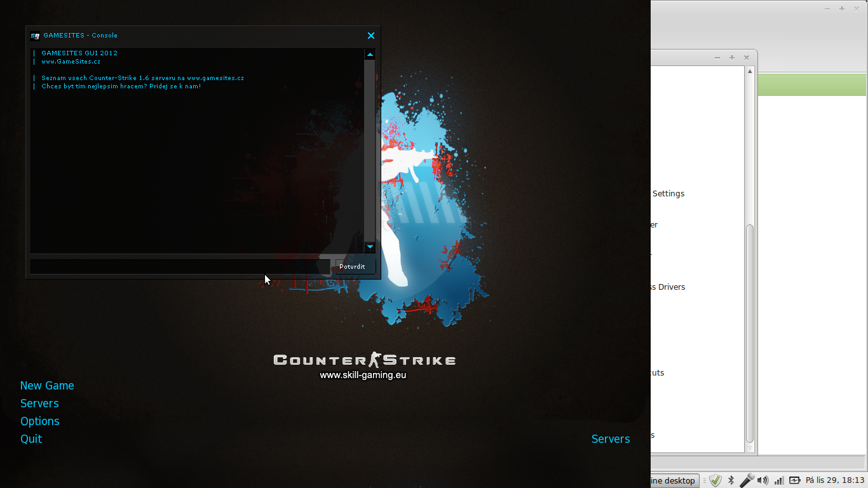The width and height of the screenshot is (868, 488).
Task: Click the console scroll down arrow
Action: (370, 247)
